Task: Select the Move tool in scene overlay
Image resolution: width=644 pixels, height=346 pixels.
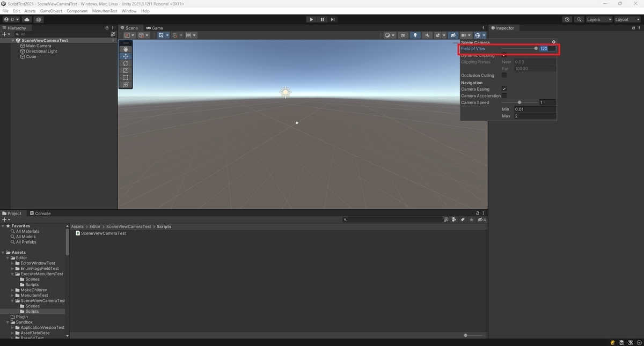Action: point(126,56)
